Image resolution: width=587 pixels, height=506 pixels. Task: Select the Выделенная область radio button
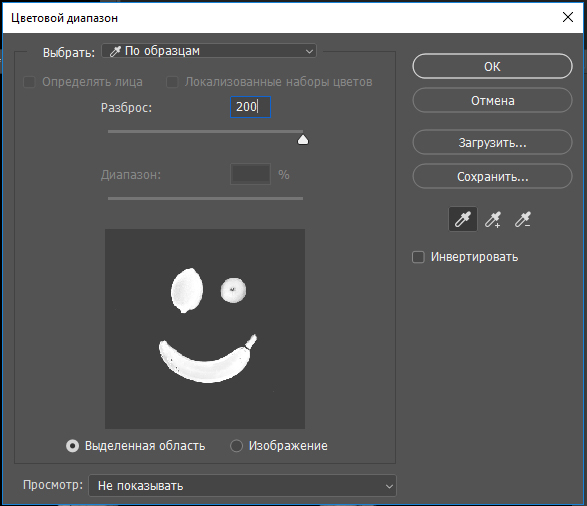pos(72,446)
